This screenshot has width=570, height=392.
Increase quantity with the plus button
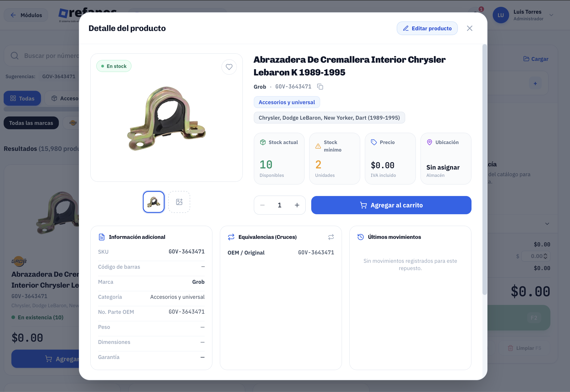click(x=297, y=205)
